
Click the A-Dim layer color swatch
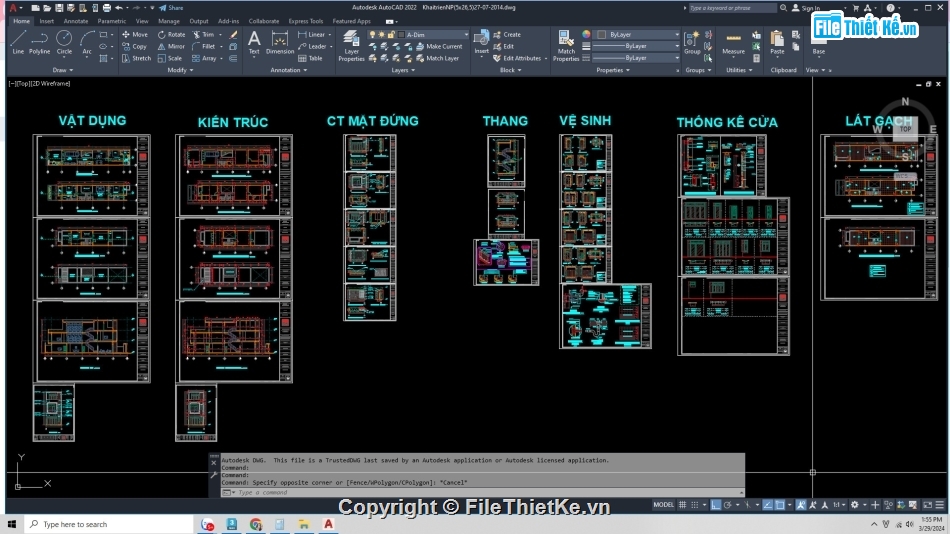pos(401,35)
